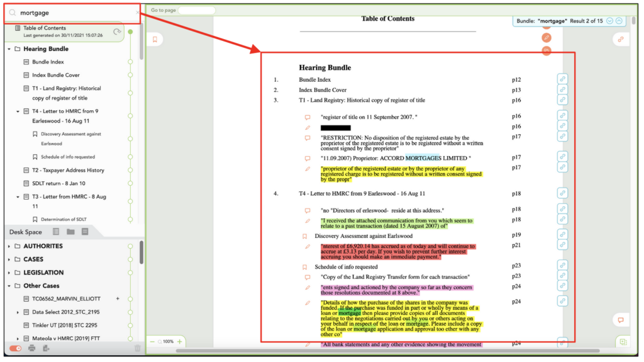
Task: Click link icon for Discovery Assessment p19 row
Action: (x=562, y=234)
